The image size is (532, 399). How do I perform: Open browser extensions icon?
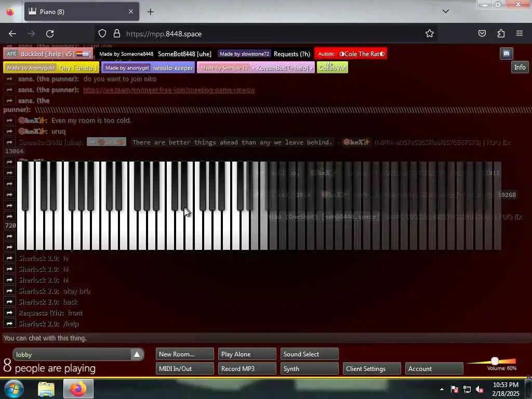point(501,34)
